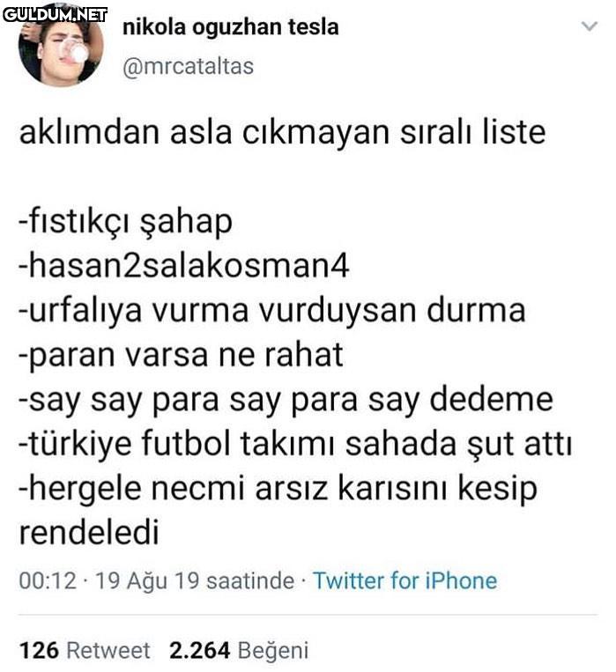Click the 'türkiye futbol takımı' line
Viewport: 616px width, 672px height.
(x=294, y=444)
